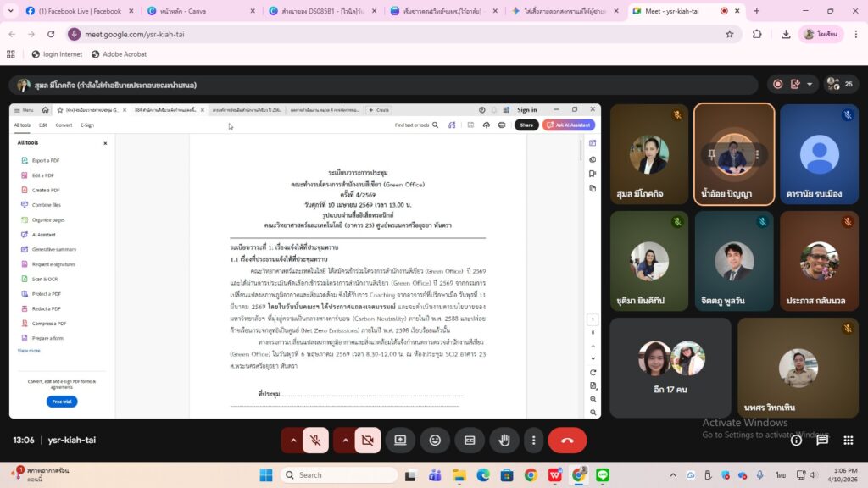Toggle the microphone mute button
The height and width of the screenshot is (488, 868).
[x=315, y=441]
